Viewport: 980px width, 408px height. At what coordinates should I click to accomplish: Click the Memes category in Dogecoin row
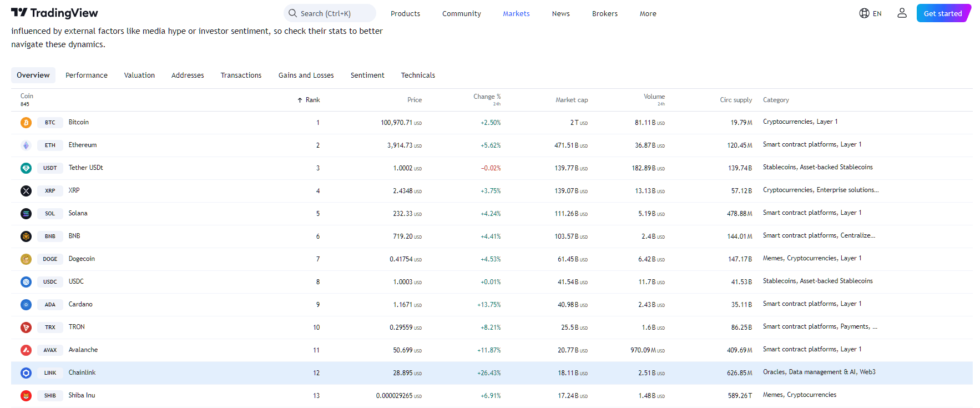pyautogui.click(x=773, y=258)
